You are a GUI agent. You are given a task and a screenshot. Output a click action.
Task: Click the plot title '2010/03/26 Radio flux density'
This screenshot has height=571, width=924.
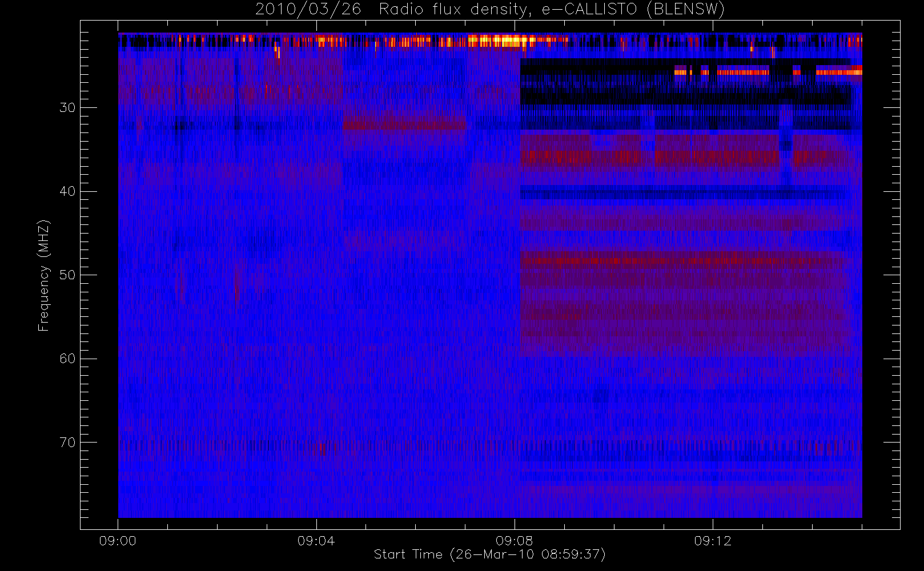pos(489,10)
